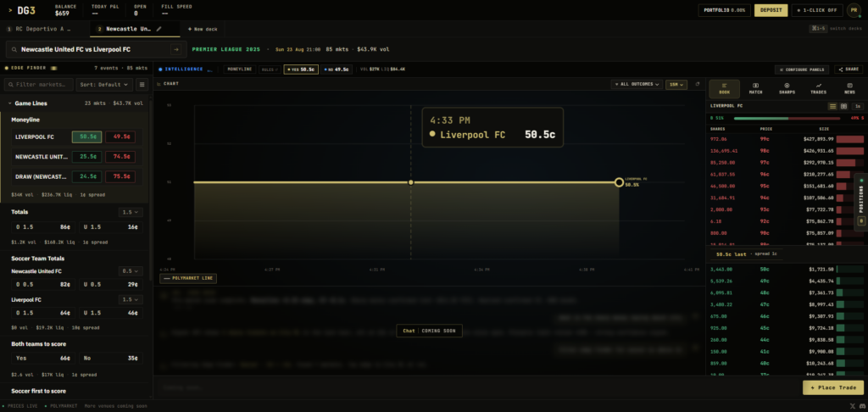Click the buy/sell ratio bar under Liverpool FC
Image resolution: width=868 pixels, height=412 pixels.
pyautogui.click(x=787, y=118)
